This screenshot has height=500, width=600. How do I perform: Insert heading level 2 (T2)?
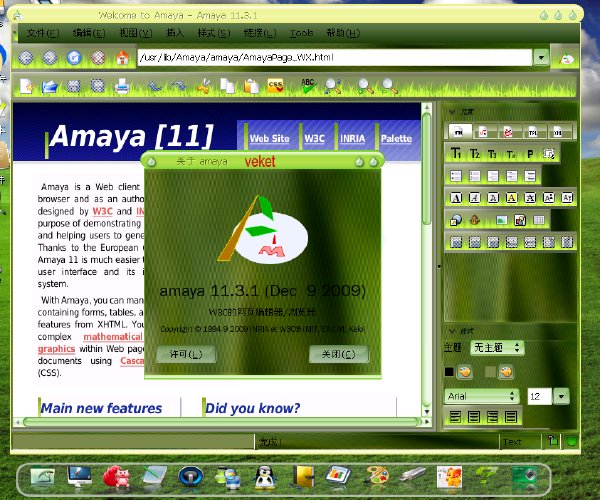coord(474,154)
